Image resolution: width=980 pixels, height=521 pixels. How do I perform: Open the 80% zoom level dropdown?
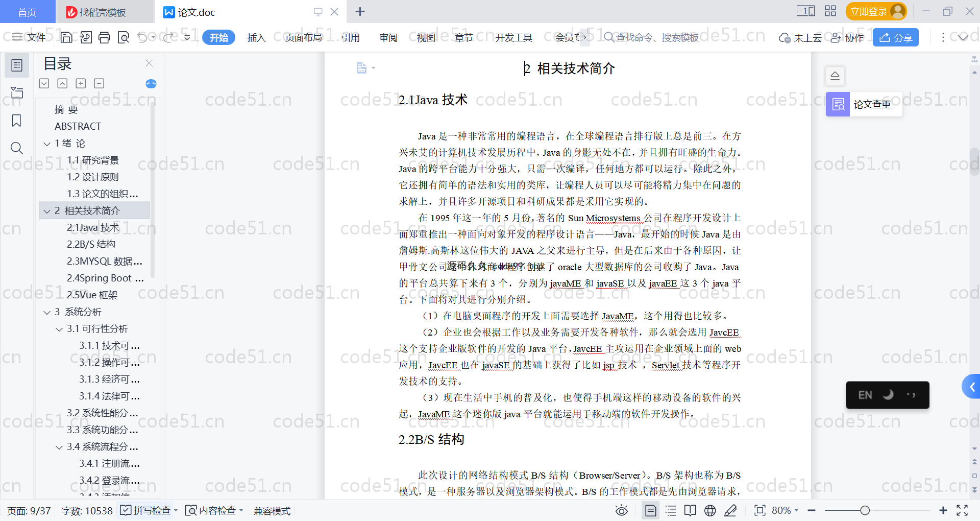[785, 510]
